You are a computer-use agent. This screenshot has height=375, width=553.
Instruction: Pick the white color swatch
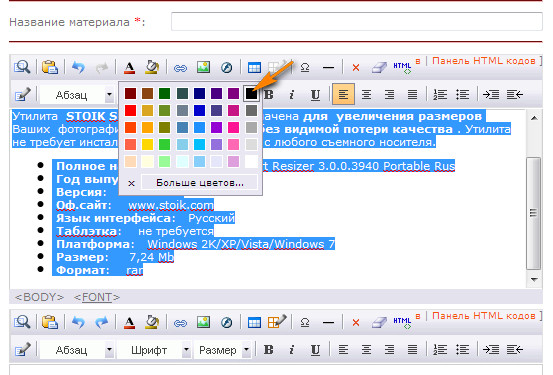(251, 161)
